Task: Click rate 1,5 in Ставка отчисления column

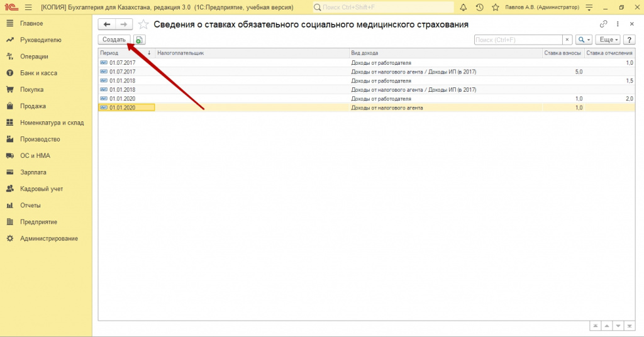Action: pyautogui.click(x=630, y=81)
